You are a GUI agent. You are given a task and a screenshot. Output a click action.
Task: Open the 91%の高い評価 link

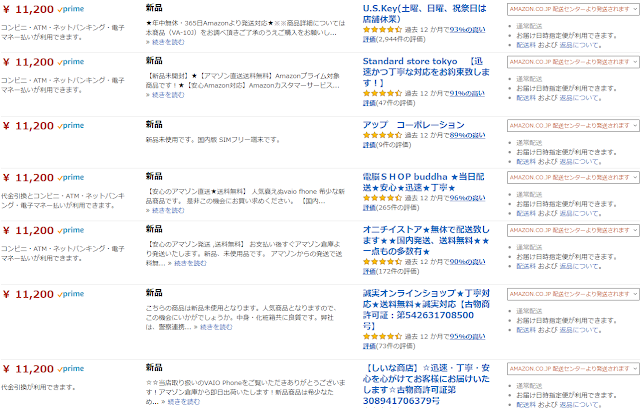(424, 98)
